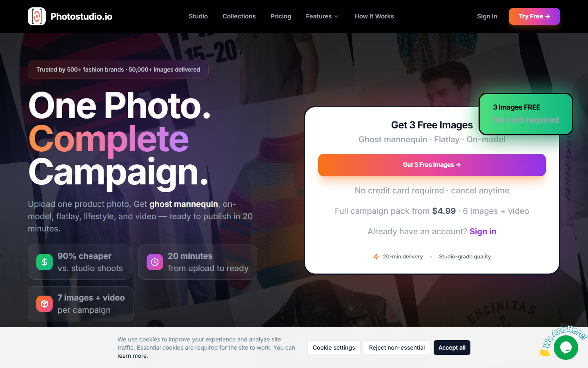Click the 3 Images FREE green badge
The height and width of the screenshot is (368, 588).
point(526,114)
